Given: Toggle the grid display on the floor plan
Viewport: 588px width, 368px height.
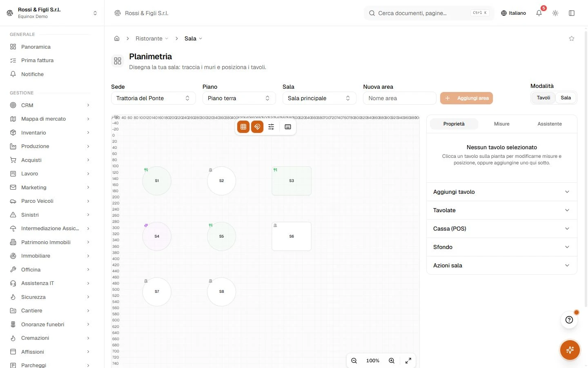Looking at the screenshot, I should pyautogui.click(x=243, y=127).
